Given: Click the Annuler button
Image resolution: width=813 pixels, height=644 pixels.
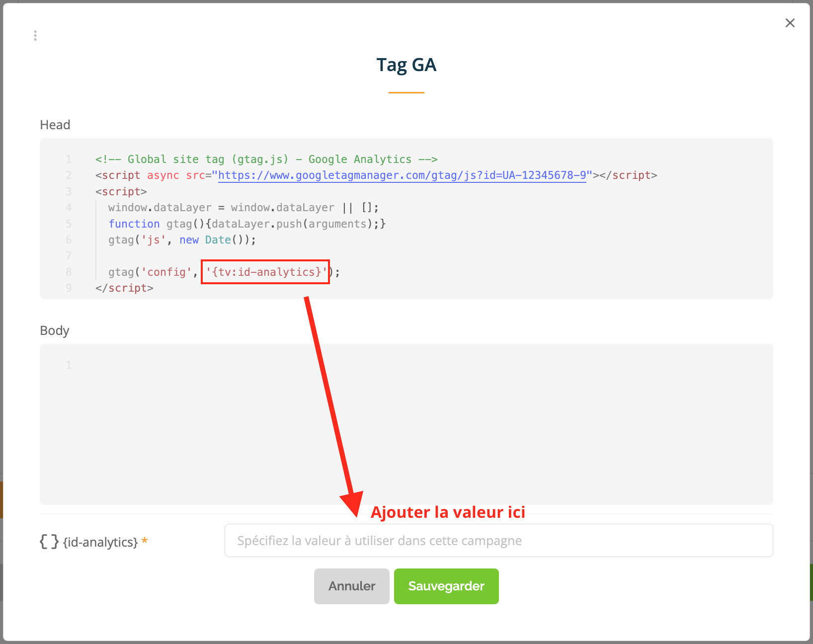Looking at the screenshot, I should pyautogui.click(x=352, y=586).
